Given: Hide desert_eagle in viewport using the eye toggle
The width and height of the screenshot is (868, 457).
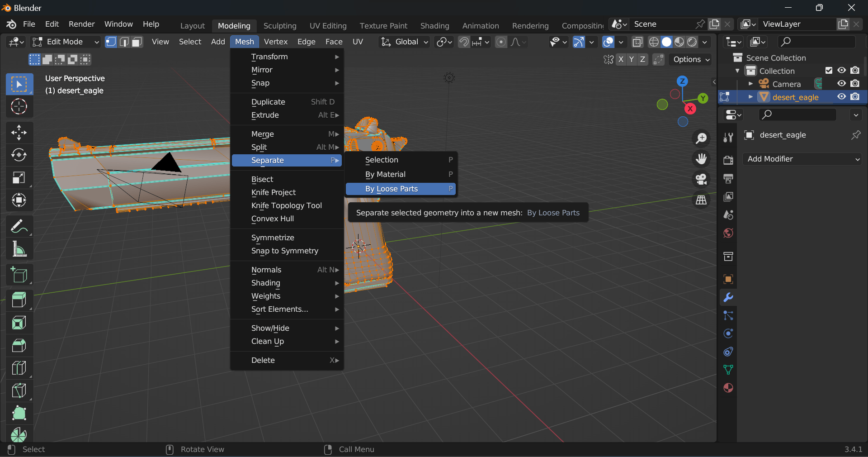Looking at the screenshot, I should (841, 97).
